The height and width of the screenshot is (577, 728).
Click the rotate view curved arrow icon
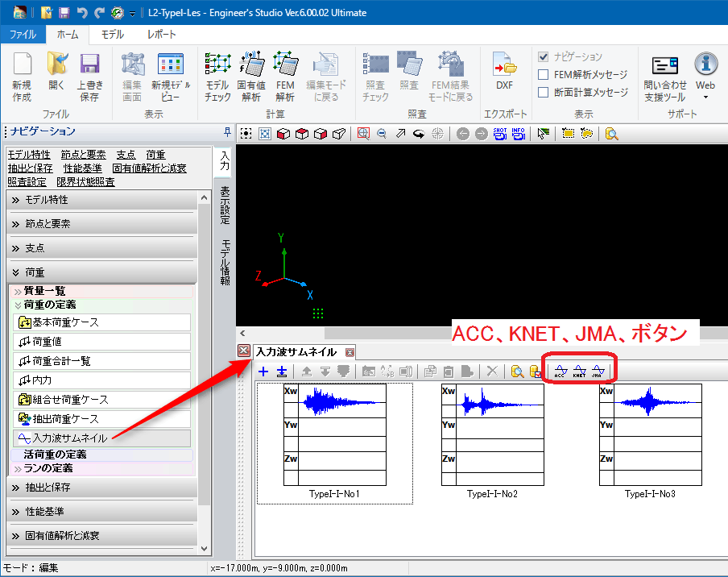(x=419, y=134)
